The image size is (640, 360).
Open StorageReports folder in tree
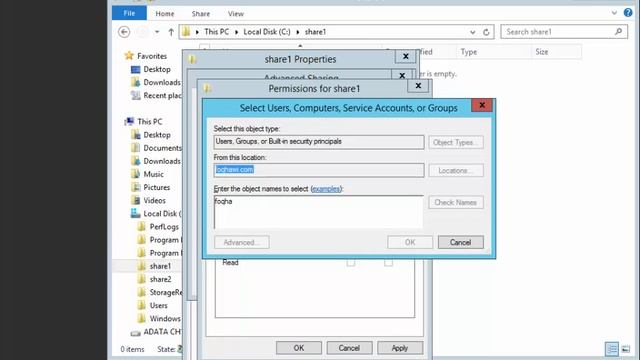tap(166, 292)
